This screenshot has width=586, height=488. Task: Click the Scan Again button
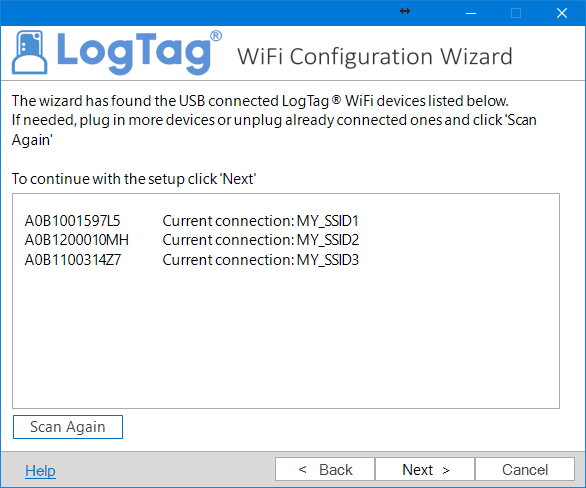point(68,427)
